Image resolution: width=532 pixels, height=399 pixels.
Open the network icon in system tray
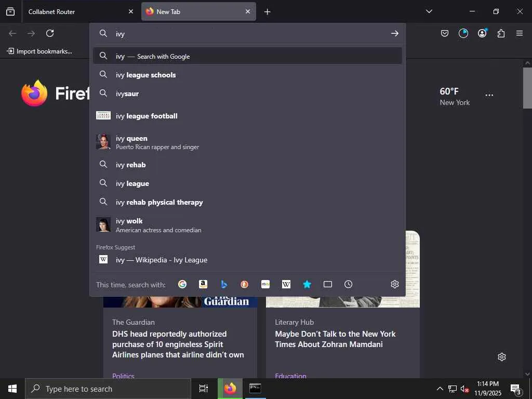(453, 389)
